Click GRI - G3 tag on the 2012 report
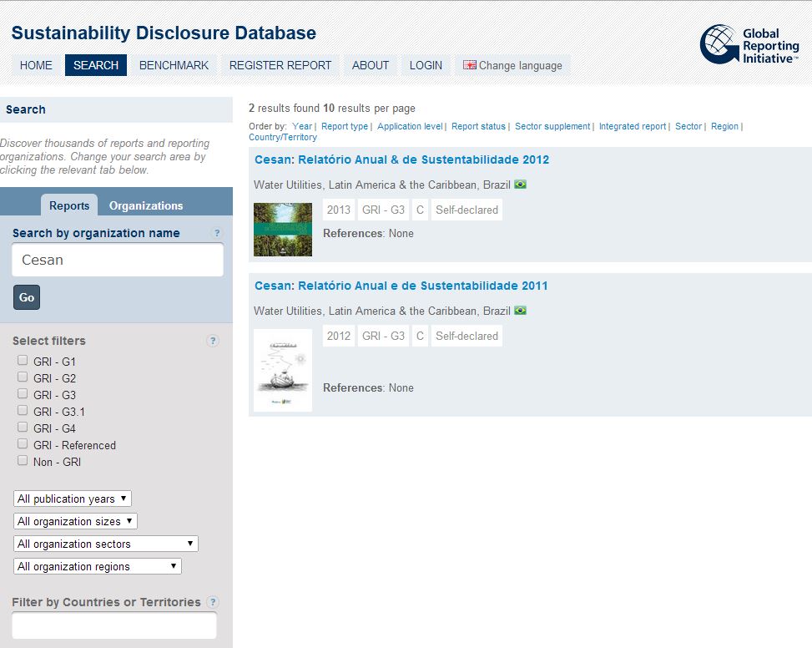Viewport: 812px width, 648px height. 383,210
